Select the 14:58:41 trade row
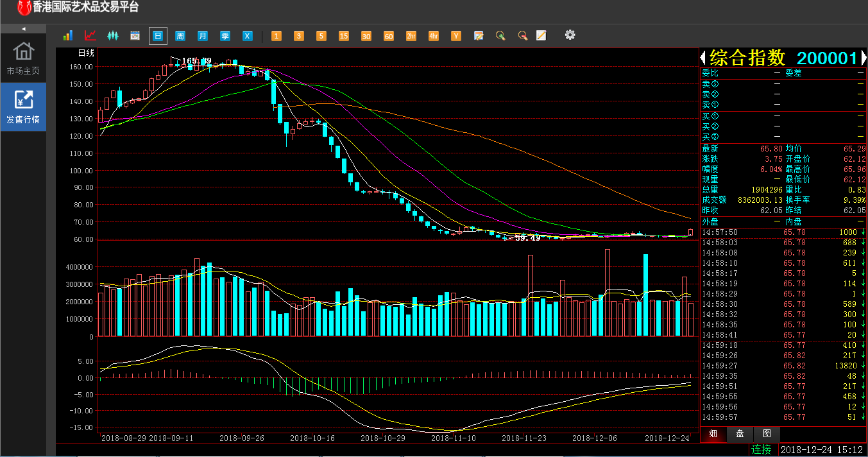Image resolution: width=868 pixels, height=457 pixels. coord(783,335)
